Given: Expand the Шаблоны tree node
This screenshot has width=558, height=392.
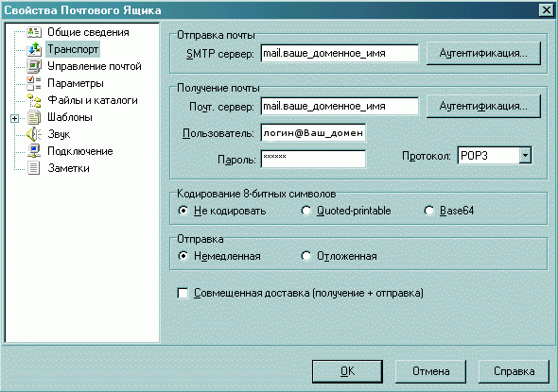Looking at the screenshot, I should click(x=14, y=118).
